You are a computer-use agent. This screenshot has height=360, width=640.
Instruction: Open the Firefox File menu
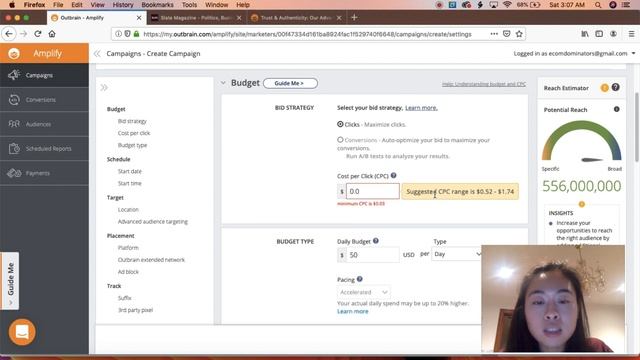point(58,5)
